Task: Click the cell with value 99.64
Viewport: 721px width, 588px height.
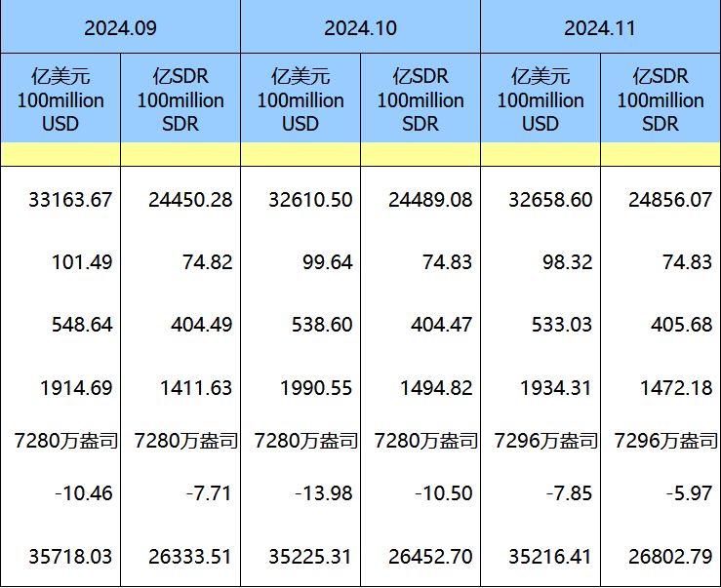Action: tap(327, 262)
